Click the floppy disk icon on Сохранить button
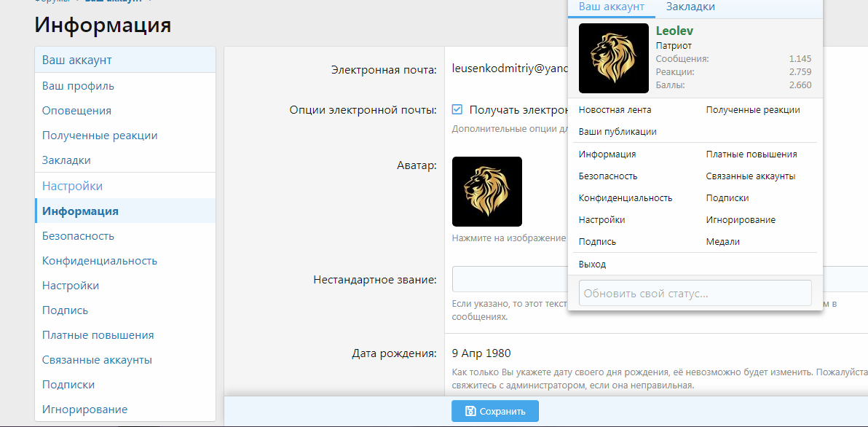Image resolution: width=868 pixels, height=427 pixels. tap(470, 411)
